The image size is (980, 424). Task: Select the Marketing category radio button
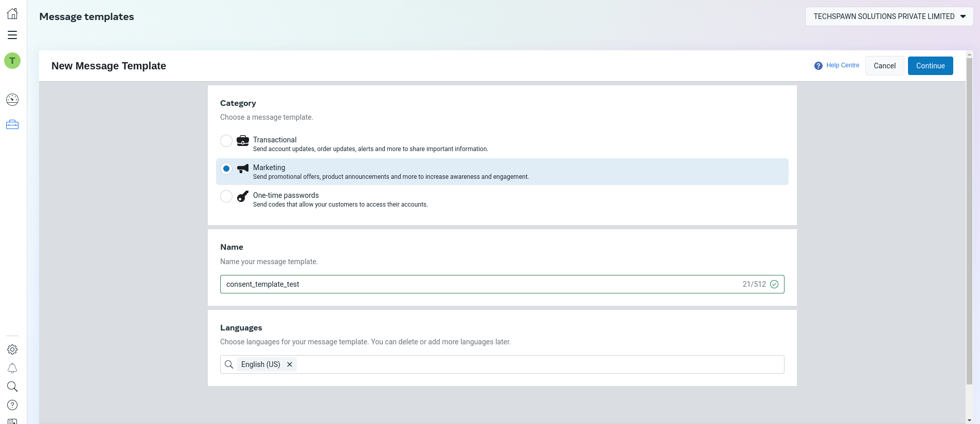click(226, 169)
